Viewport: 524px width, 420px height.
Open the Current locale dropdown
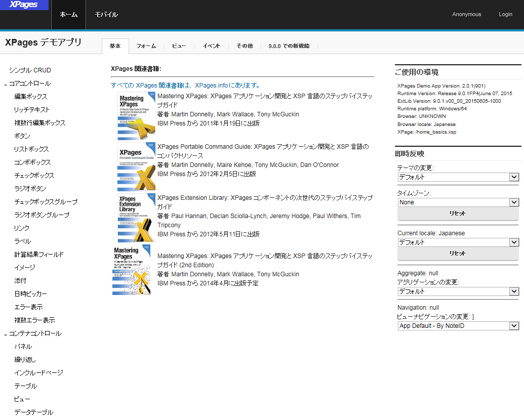click(458, 242)
